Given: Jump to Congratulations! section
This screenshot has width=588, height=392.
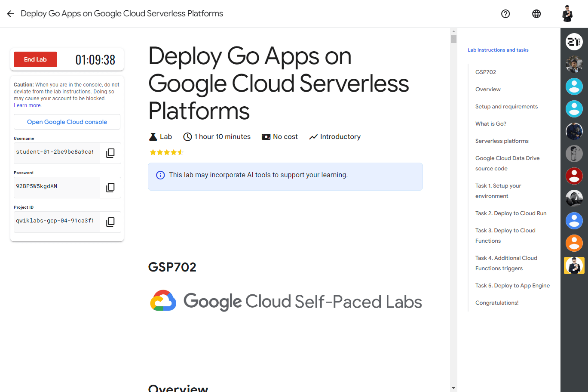Looking at the screenshot, I should [x=497, y=303].
